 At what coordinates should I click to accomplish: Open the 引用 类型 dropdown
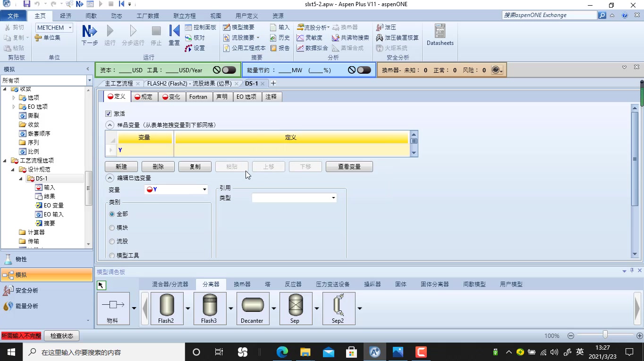[333, 197]
